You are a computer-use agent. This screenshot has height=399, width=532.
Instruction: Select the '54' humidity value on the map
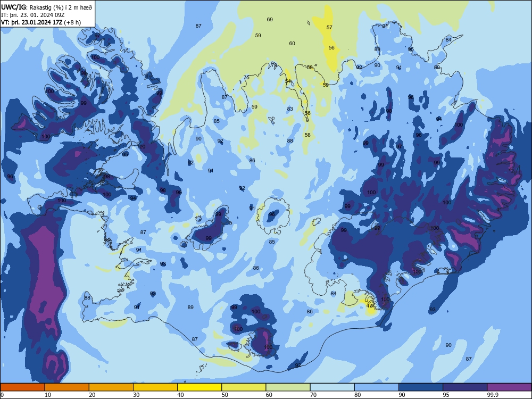pos(288,81)
